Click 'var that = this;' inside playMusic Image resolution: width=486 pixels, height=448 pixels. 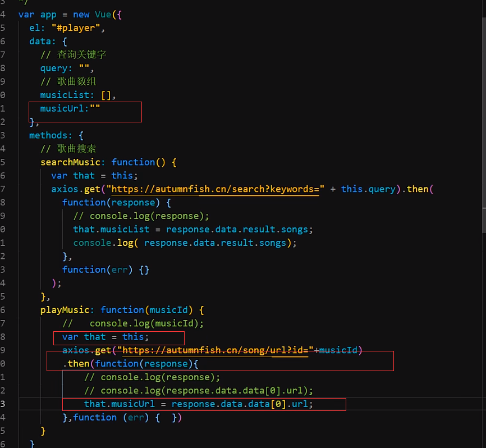pyautogui.click(x=106, y=337)
